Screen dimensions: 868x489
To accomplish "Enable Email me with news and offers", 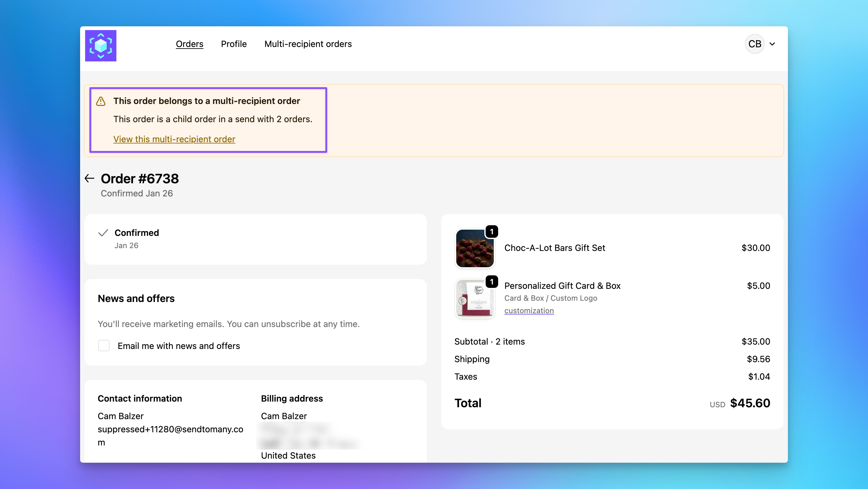I will [x=104, y=346].
